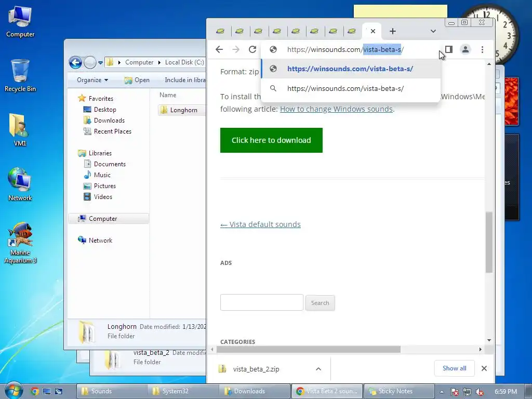Viewport: 532px width, 399px height.
Task: Click Open in the Explorer toolbar
Action: pyautogui.click(x=137, y=80)
